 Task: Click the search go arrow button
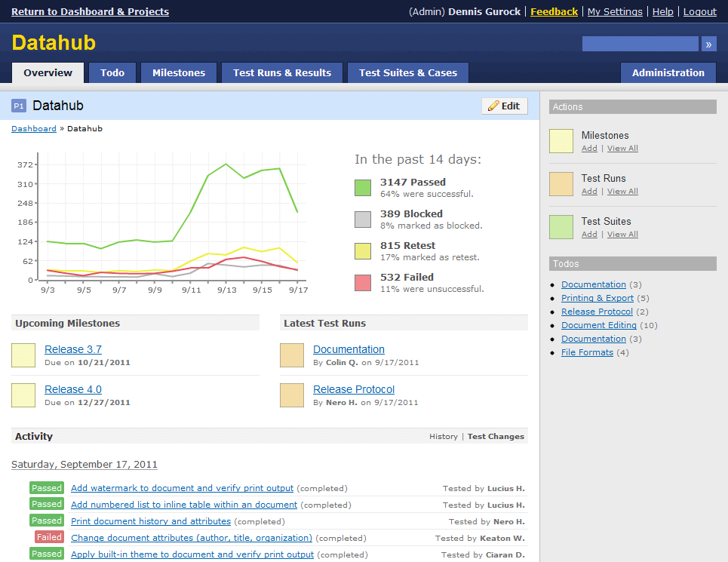[708, 44]
